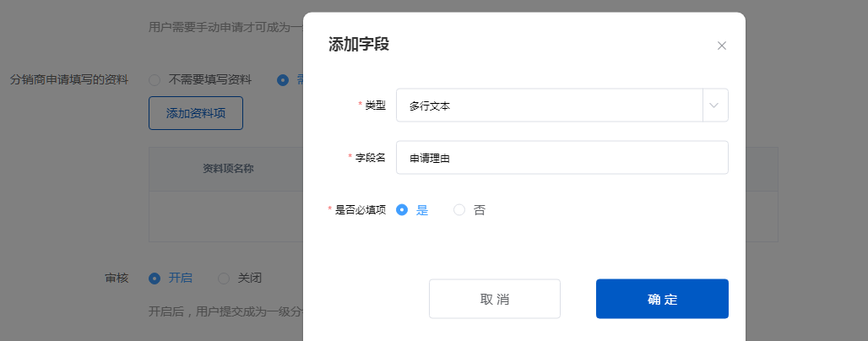Select 是 for 是否必填项
Viewport: 868px width, 341px height.
pos(412,210)
